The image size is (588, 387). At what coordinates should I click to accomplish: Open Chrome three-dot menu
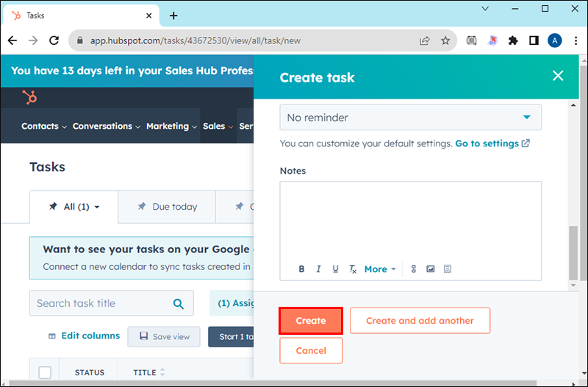point(576,40)
